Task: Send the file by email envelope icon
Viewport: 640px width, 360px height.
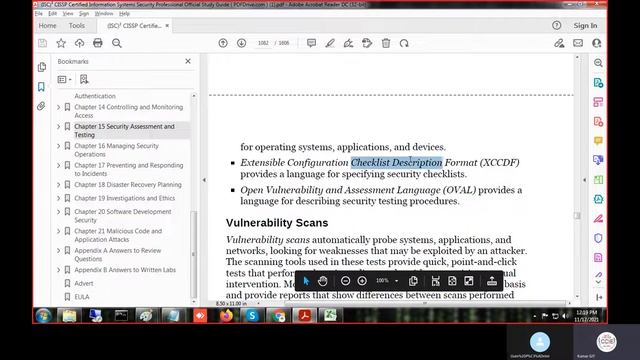Action: click(578, 43)
